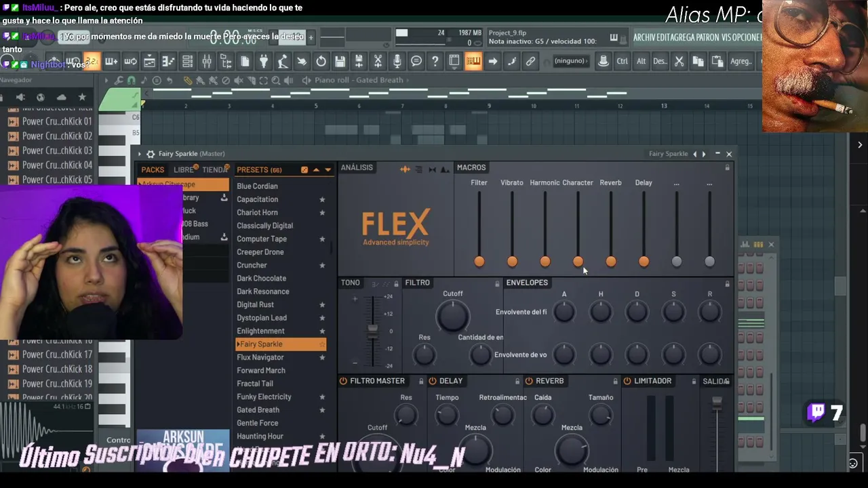Toggle the piano roll magnet snap icon

click(131, 80)
